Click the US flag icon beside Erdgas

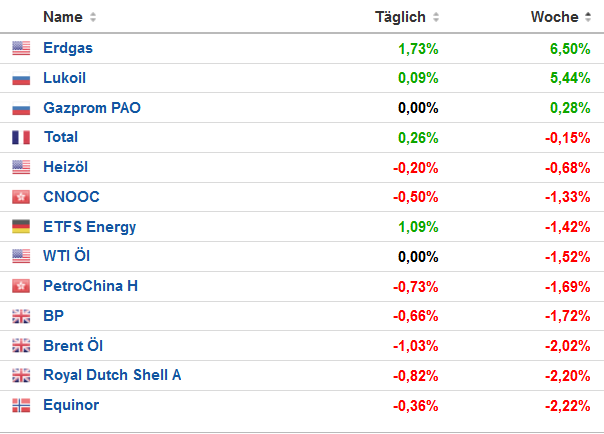[21, 48]
